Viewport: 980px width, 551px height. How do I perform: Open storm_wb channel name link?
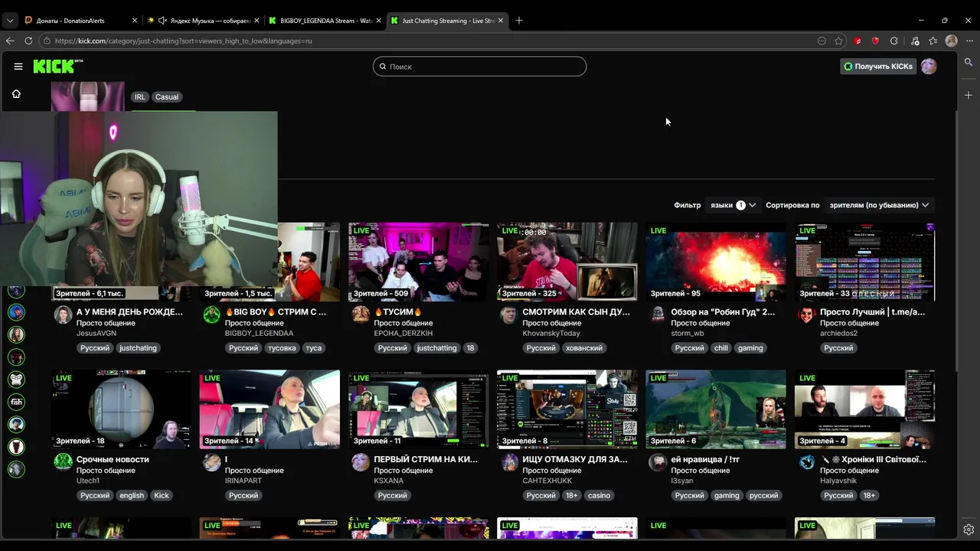tap(688, 334)
